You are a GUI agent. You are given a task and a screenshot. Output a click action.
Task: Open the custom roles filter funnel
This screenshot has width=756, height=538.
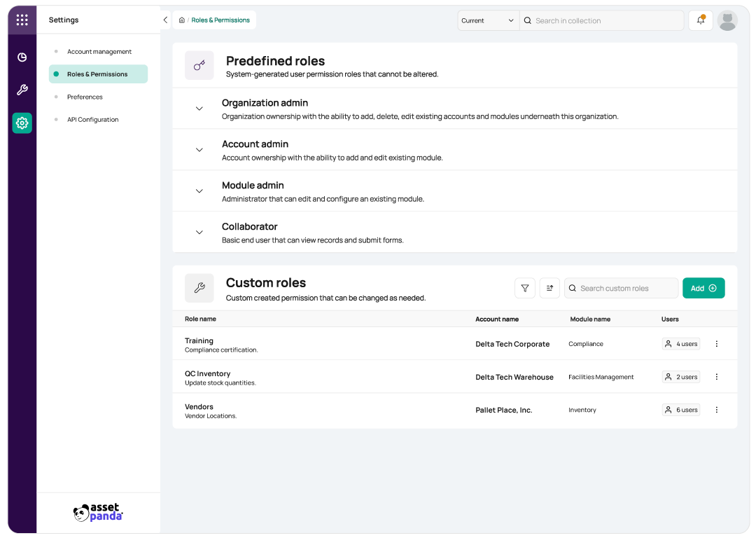click(x=525, y=288)
